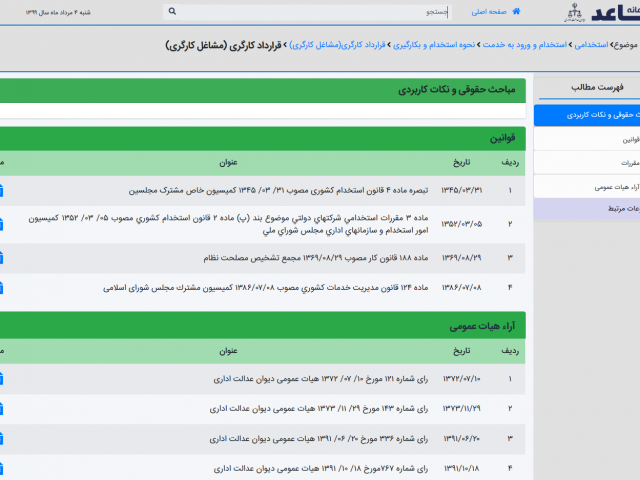Open blue document icon for رای شماره ۳۳۶
640x480 pixels.
2,438
